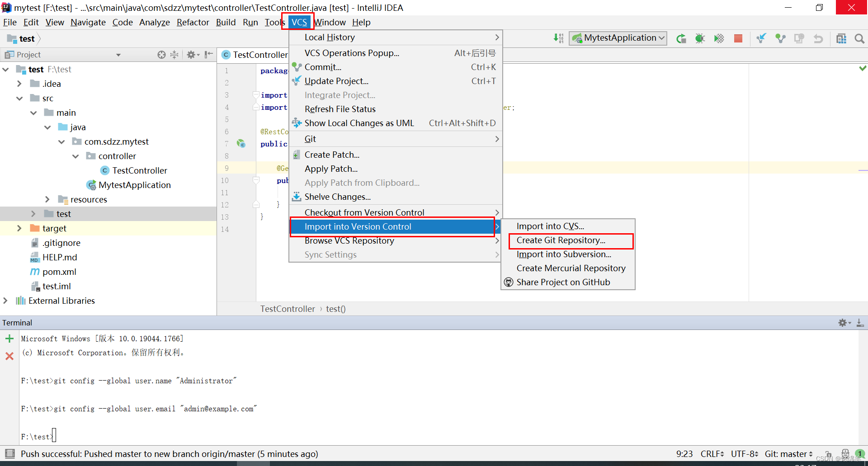Click the Rerun application icon
This screenshot has width=868, height=466.
681,38
